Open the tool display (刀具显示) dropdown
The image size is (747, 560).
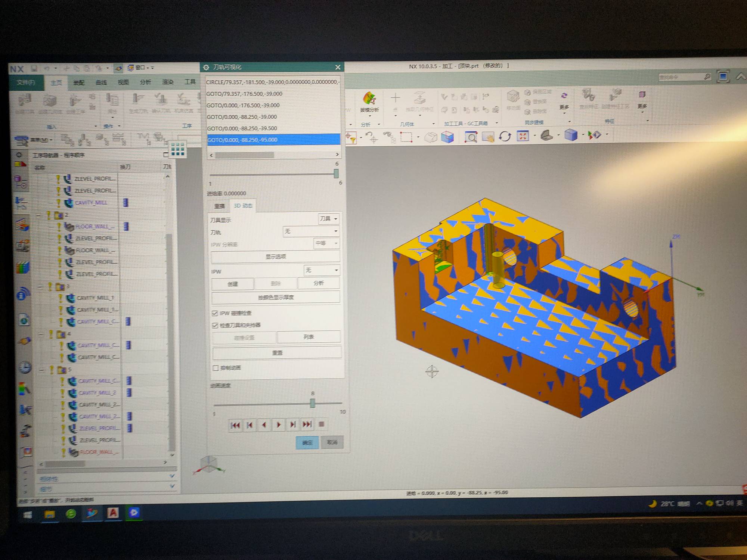pyautogui.click(x=329, y=218)
